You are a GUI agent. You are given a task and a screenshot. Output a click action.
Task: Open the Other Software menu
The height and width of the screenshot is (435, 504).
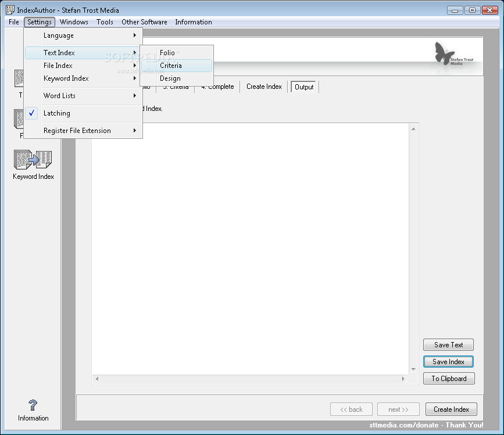(x=144, y=22)
